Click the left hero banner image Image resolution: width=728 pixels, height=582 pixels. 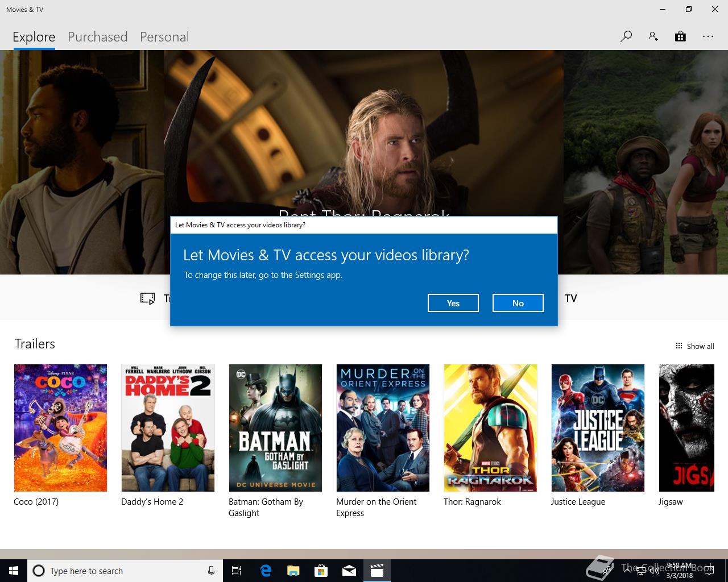[x=82, y=162]
